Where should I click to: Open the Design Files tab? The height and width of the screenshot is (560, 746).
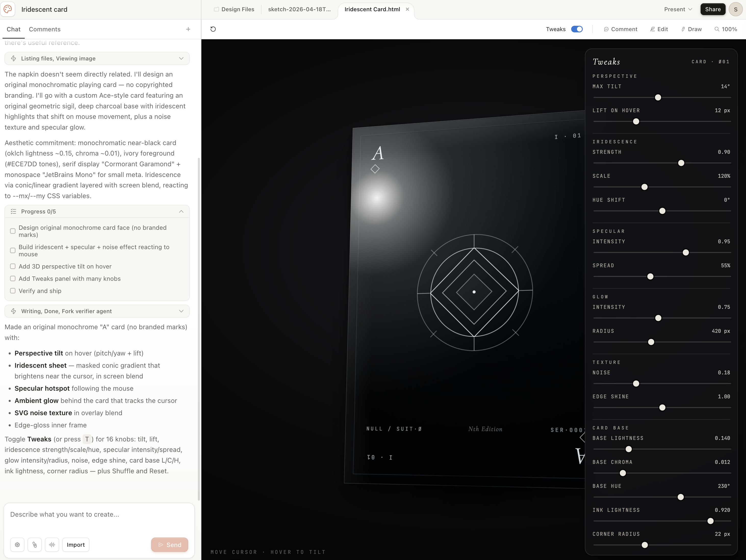click(234, 9)
